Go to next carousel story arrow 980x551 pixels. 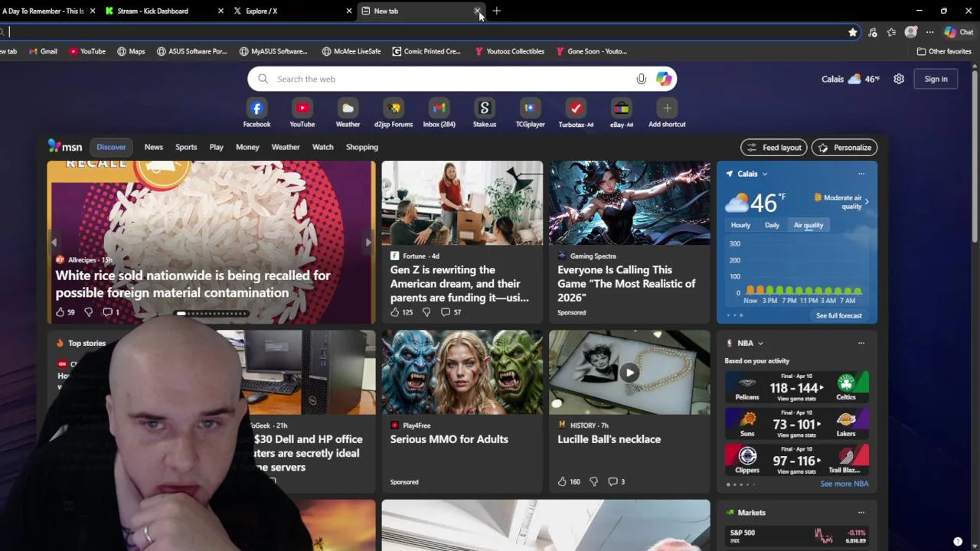(368, 243)
